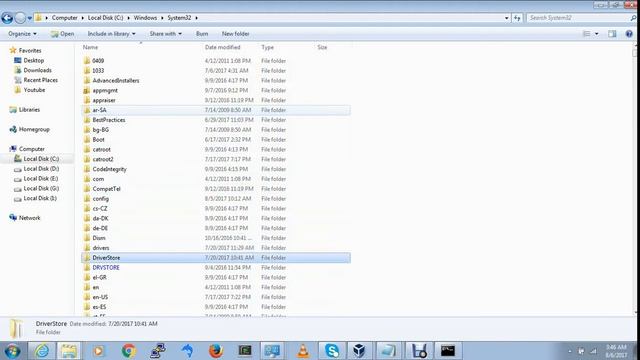Click Local Disk (C:) in breadcrumb

[x=105, y=18]
